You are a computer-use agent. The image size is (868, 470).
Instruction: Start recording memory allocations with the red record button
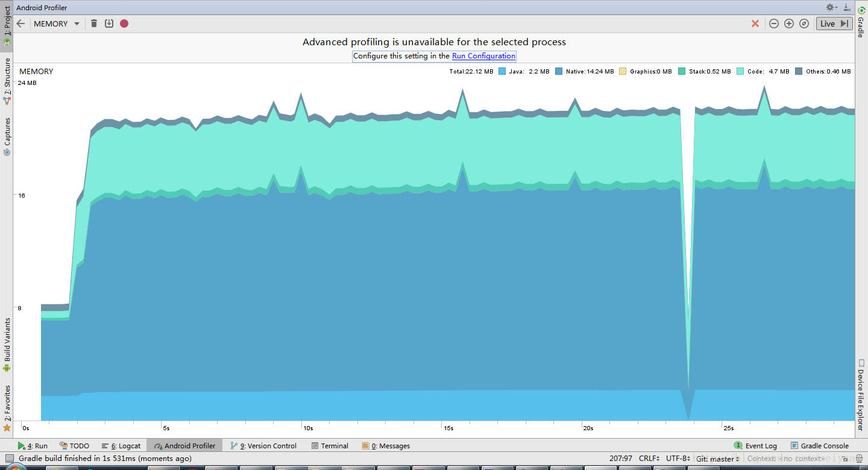tap(124, 23)
